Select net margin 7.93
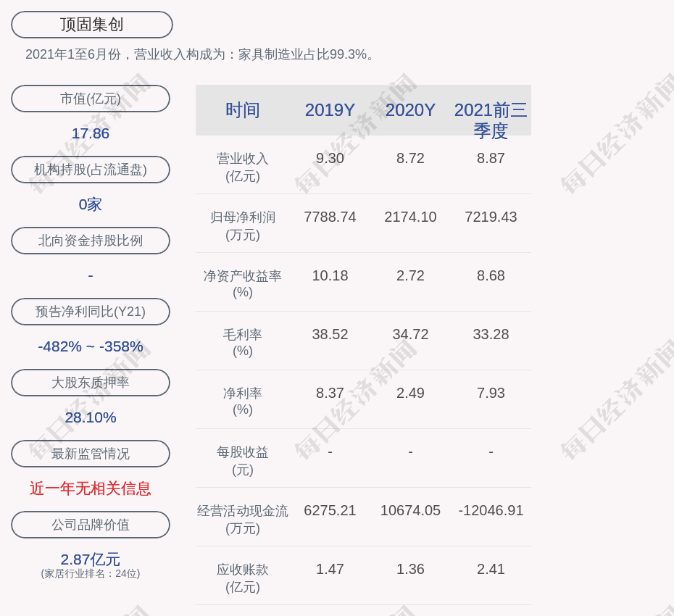 tap(491, 393)
